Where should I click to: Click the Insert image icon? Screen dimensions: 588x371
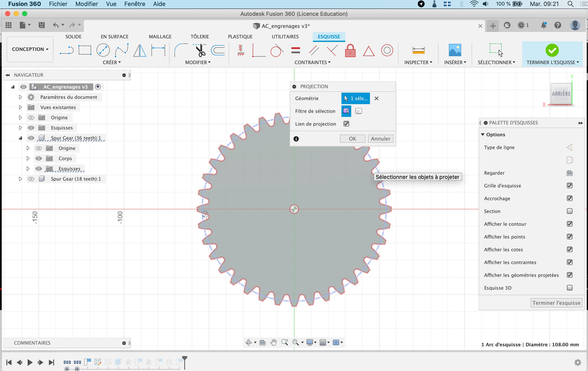[455, 50]
